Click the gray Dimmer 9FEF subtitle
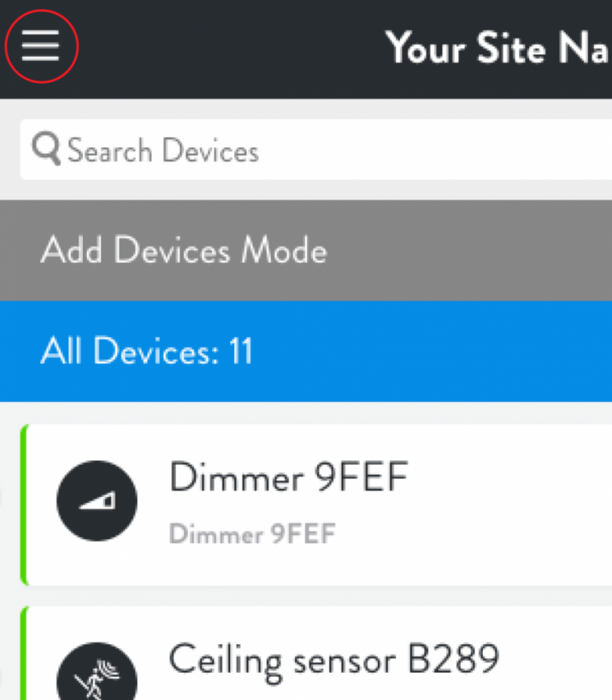The height and width of the screenshot is (700, 612). coord(252,533)
